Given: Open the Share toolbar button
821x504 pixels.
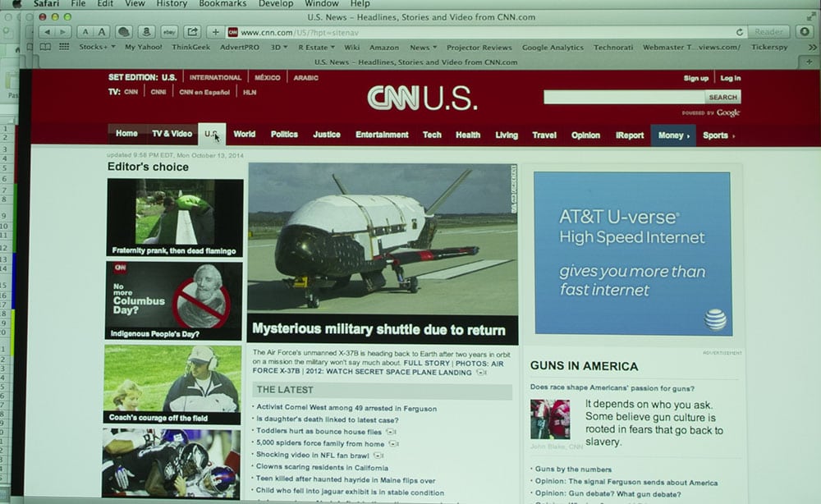Looking at the screenshot, I should click(192, 32).
